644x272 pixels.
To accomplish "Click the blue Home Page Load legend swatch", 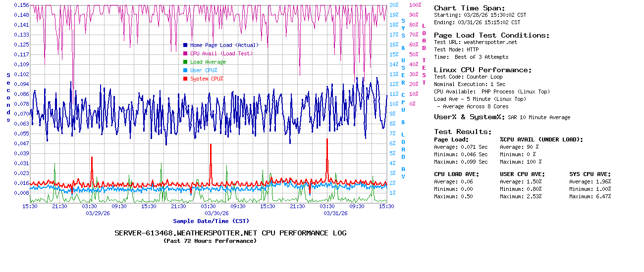I will (185, 45).
